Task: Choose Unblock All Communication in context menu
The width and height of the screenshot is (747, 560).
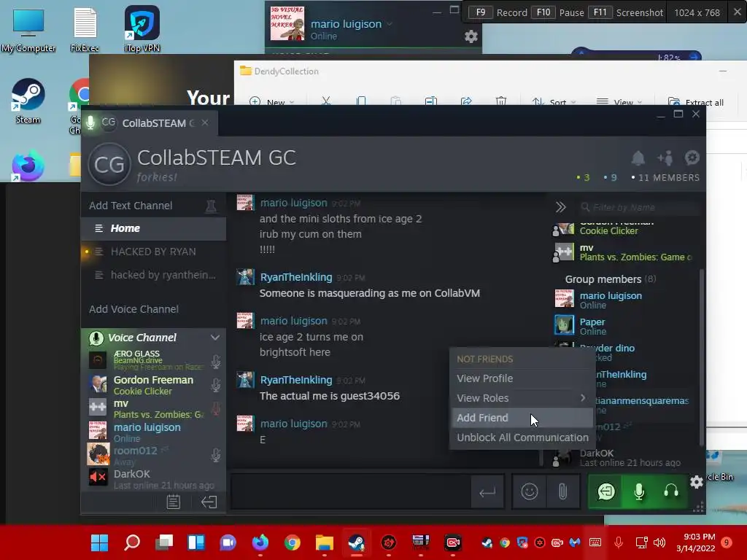Action: tap(522, 437)
